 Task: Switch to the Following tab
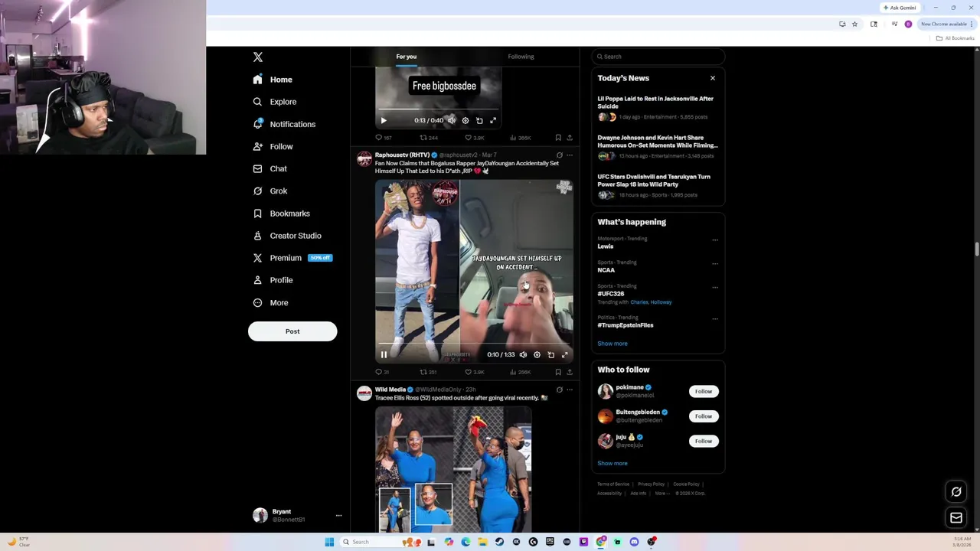[x=521, y=57]
